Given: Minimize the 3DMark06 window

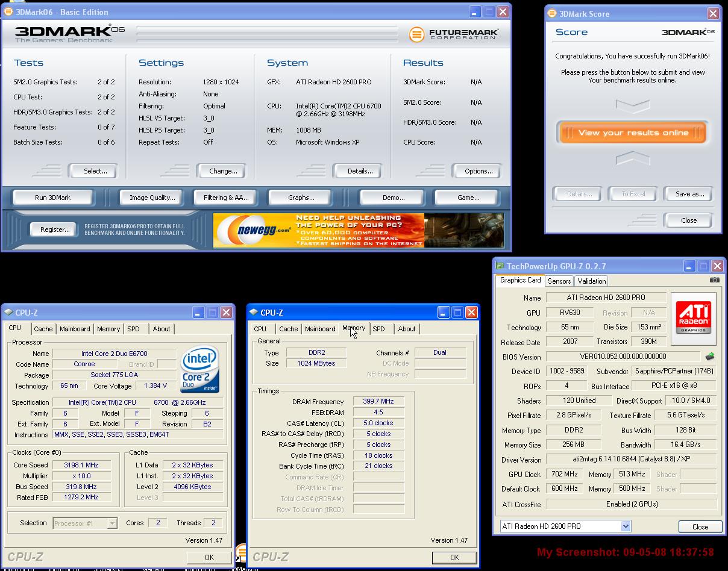Looking at the screenshot, I should [x=475, y=11].
